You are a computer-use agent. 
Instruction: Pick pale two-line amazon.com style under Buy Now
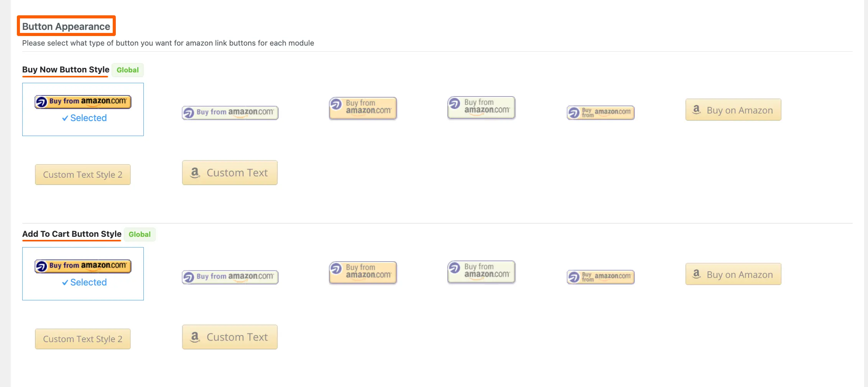481,107
